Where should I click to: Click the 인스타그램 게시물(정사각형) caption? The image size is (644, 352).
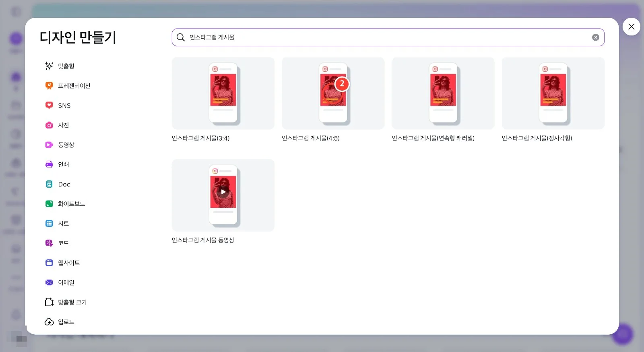[537, 138]
